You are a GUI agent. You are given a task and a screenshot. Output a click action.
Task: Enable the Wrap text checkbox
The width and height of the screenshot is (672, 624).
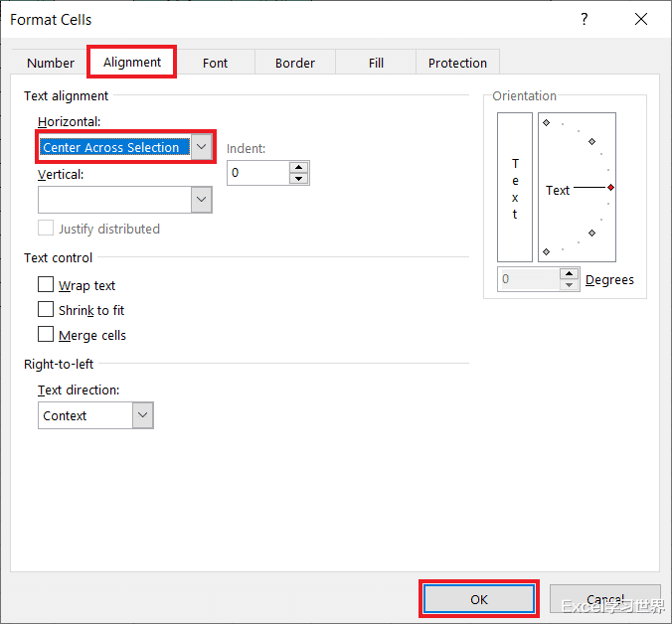[x=46, y=284]
